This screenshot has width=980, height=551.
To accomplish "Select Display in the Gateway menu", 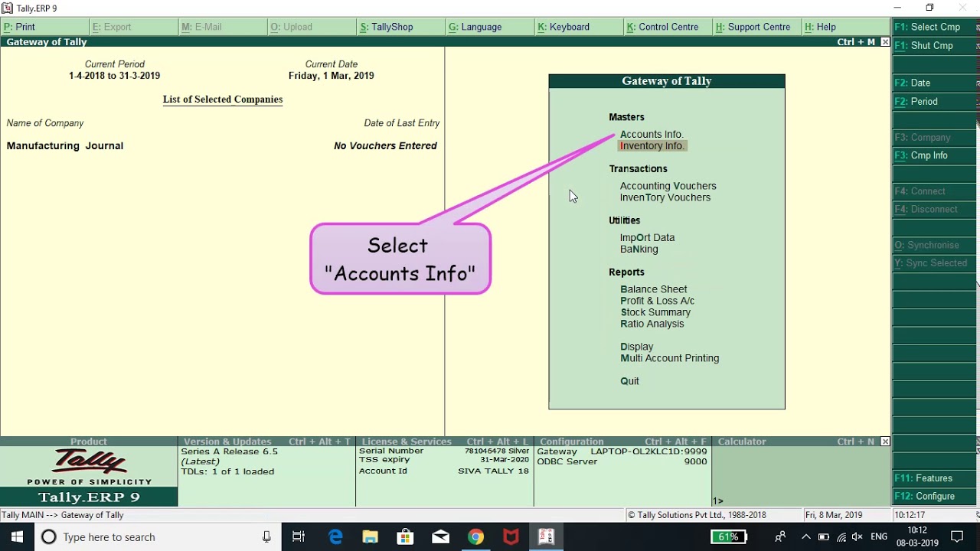I will (637, 347).
